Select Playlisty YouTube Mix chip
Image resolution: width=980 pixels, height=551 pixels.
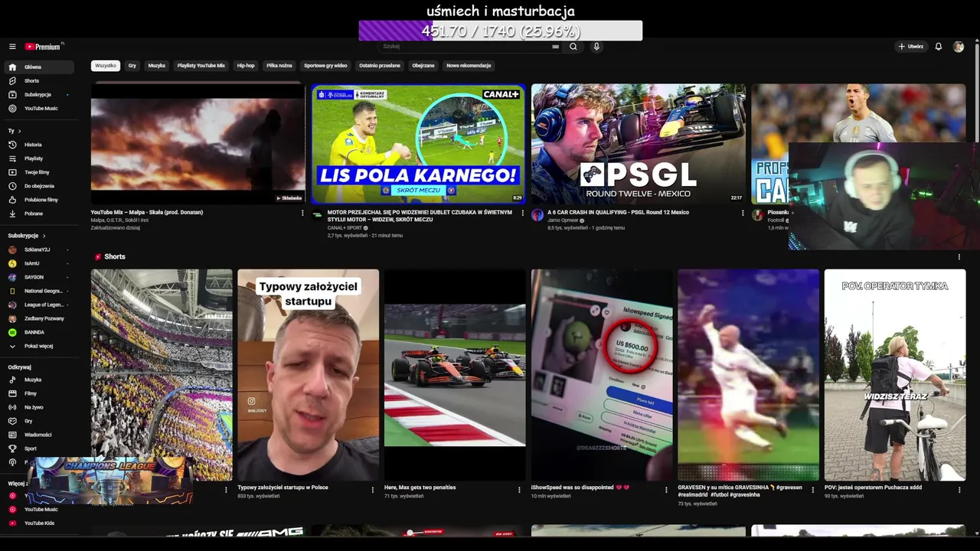tap(201, 66)
